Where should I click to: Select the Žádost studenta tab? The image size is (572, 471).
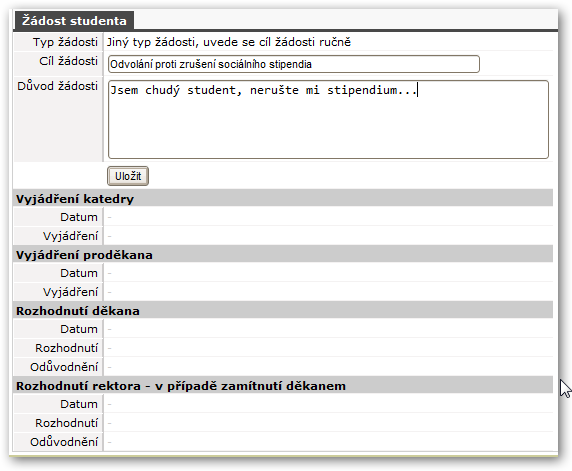(74, 20)
